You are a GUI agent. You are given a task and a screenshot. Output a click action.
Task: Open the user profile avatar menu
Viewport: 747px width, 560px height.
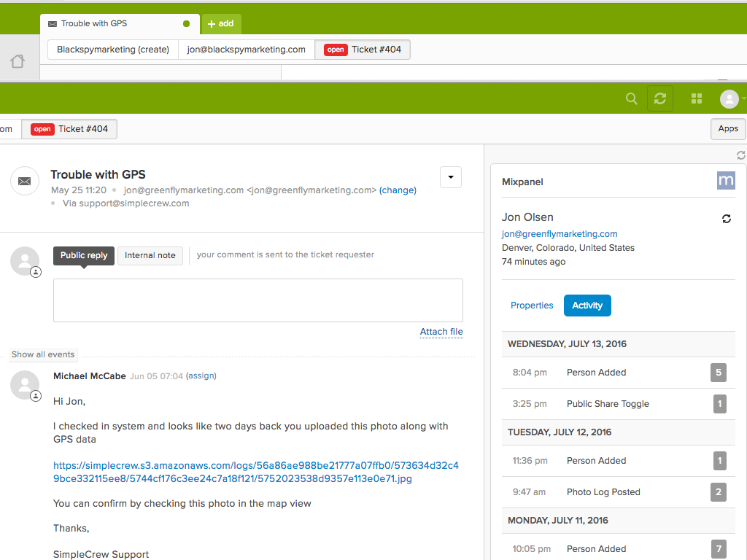pyautogui.click(x=729, y=98)
